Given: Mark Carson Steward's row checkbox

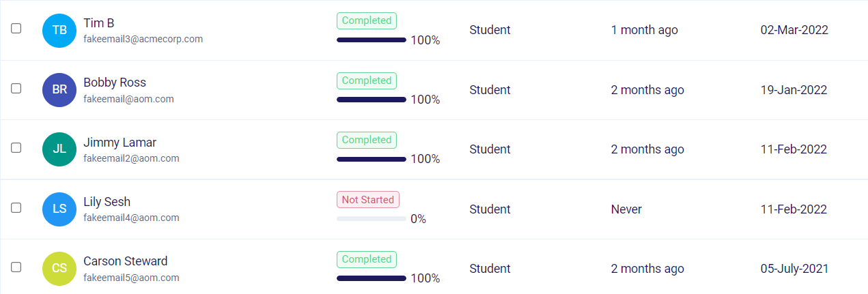Looking at the screenshot, I should pos(16,267).
